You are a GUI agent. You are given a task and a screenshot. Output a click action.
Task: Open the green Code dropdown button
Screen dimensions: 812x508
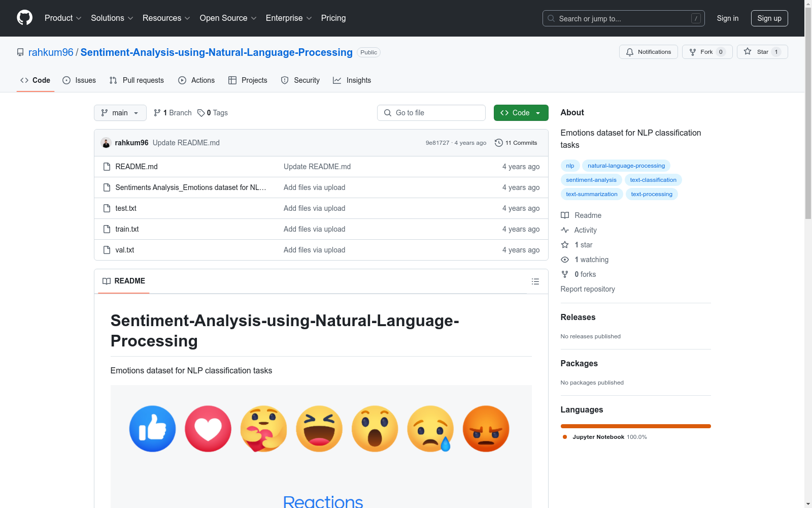point(521,113)
